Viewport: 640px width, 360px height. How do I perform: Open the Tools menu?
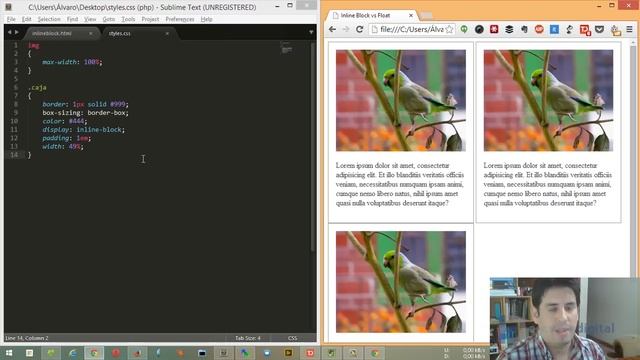(x=128, y=19)
